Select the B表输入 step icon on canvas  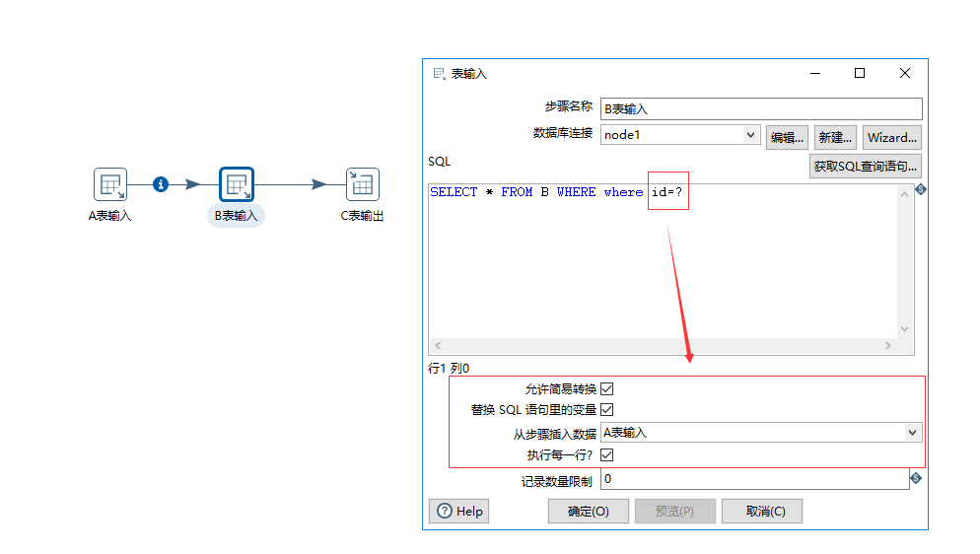click(x=237, y=184)
